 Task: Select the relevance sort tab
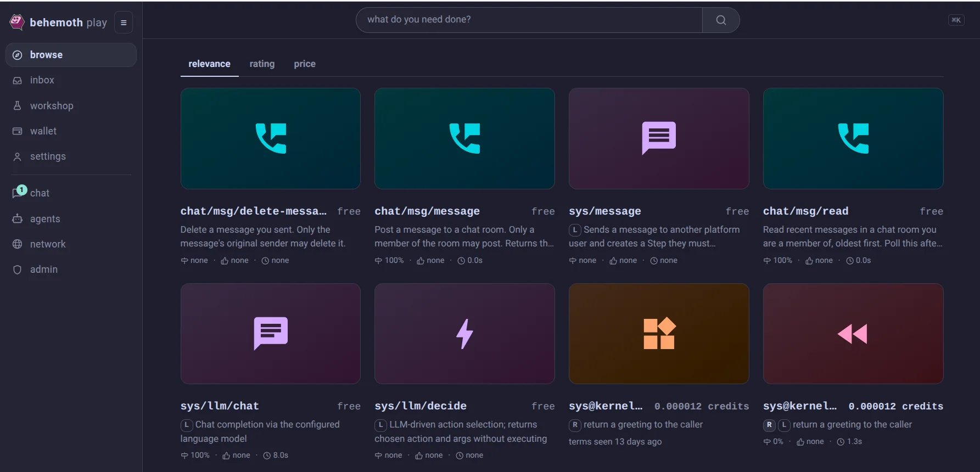(209, 64)
